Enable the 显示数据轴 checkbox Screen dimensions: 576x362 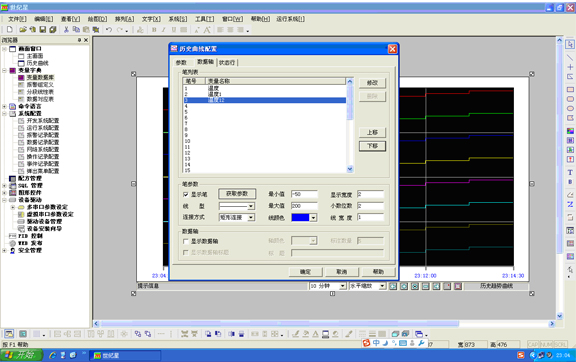point(186,241)
